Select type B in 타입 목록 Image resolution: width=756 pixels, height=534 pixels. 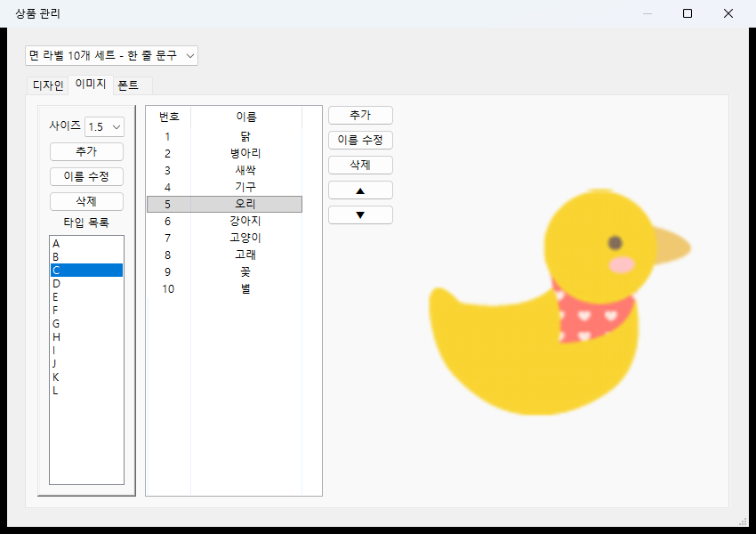86,257
